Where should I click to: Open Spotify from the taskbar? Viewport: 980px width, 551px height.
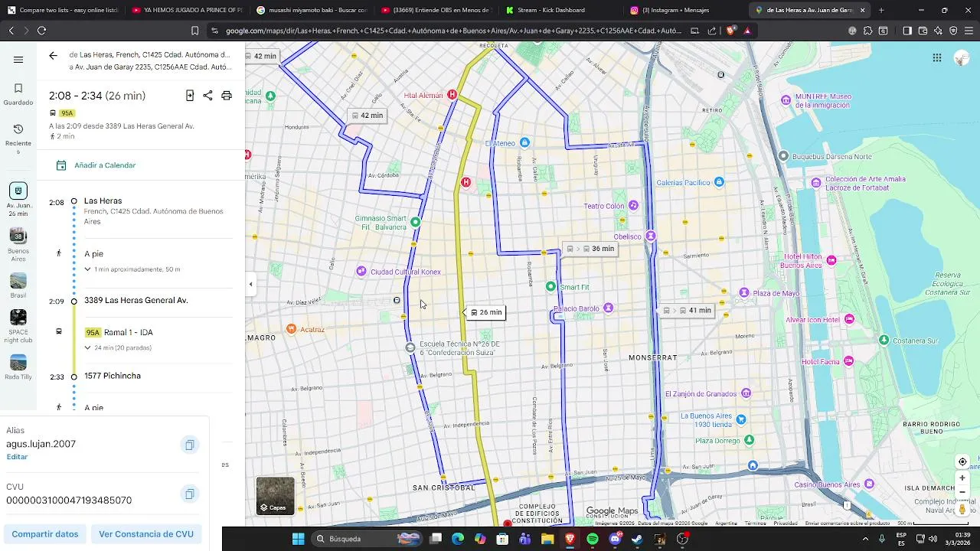tap(593, 539)
